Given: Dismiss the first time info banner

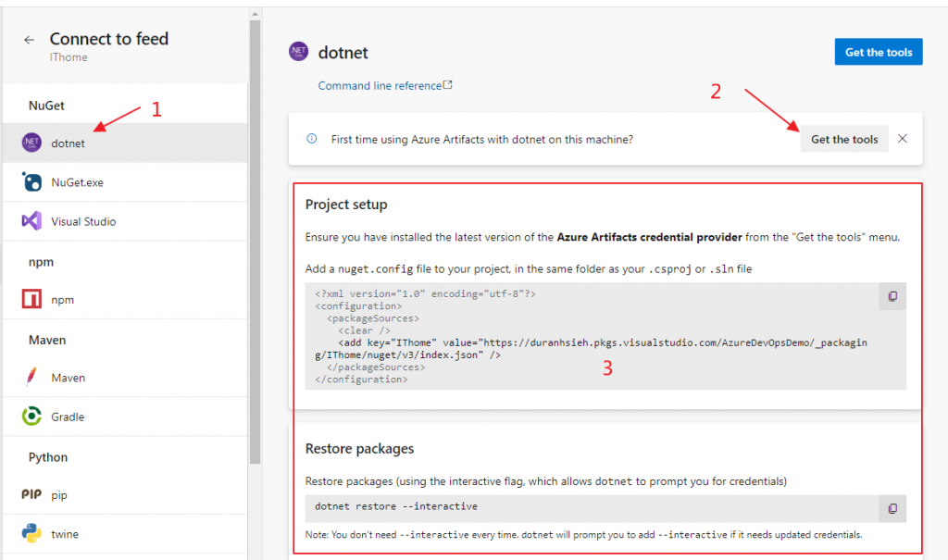Looking at the screenshot, I should click(x=903, y=139).
